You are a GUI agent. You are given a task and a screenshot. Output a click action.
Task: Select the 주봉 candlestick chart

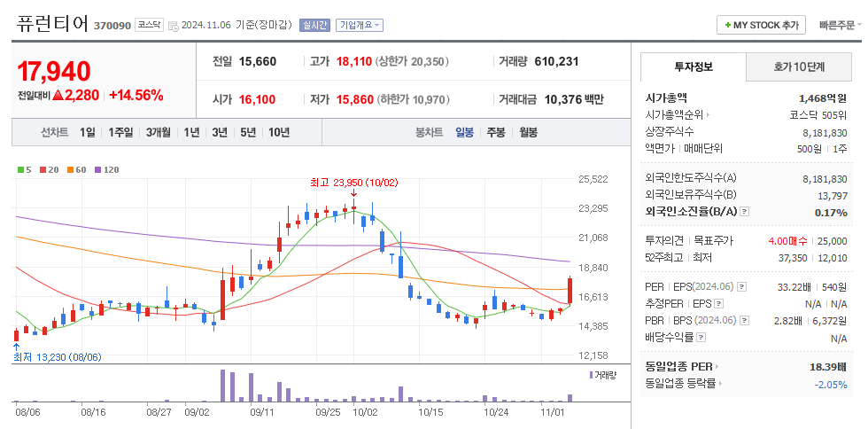pyautogui.click(x=496, y=132)
